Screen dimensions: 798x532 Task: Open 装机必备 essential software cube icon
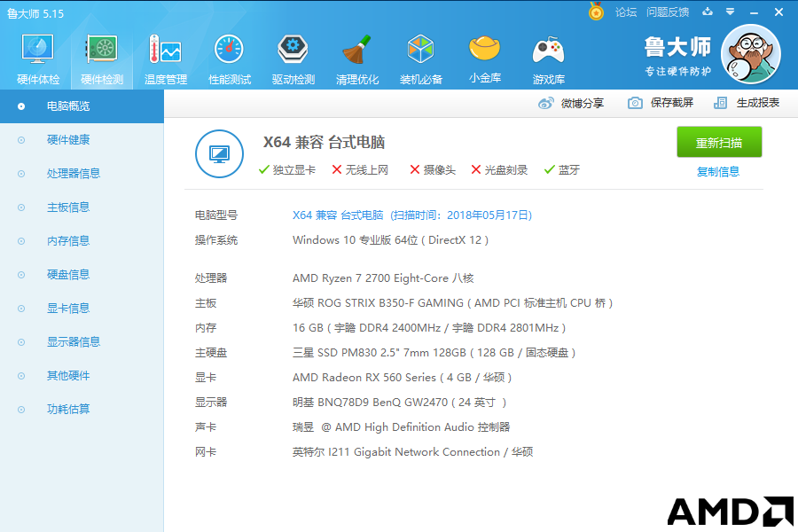point(420,50)
